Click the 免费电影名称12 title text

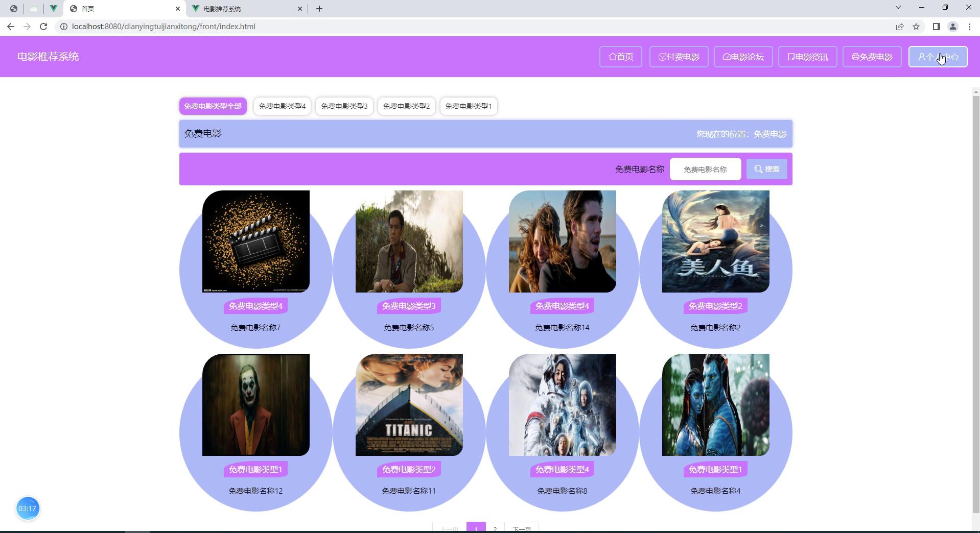point(255,491)
